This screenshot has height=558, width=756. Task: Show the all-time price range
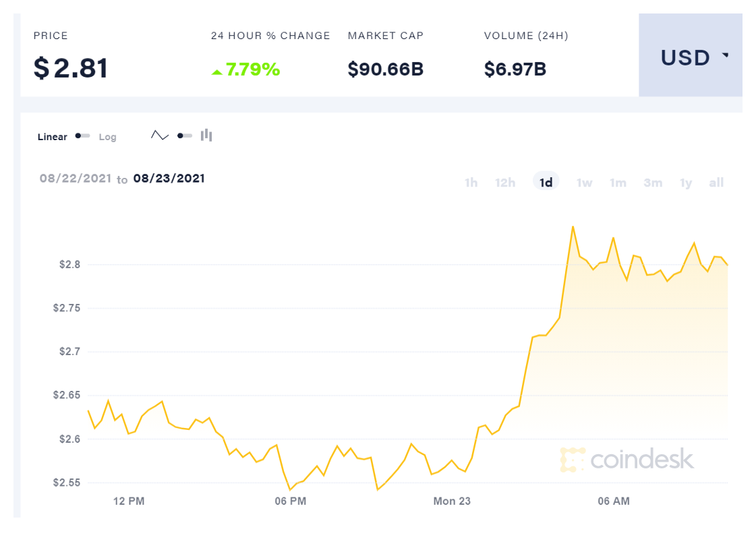pos(716,183)
